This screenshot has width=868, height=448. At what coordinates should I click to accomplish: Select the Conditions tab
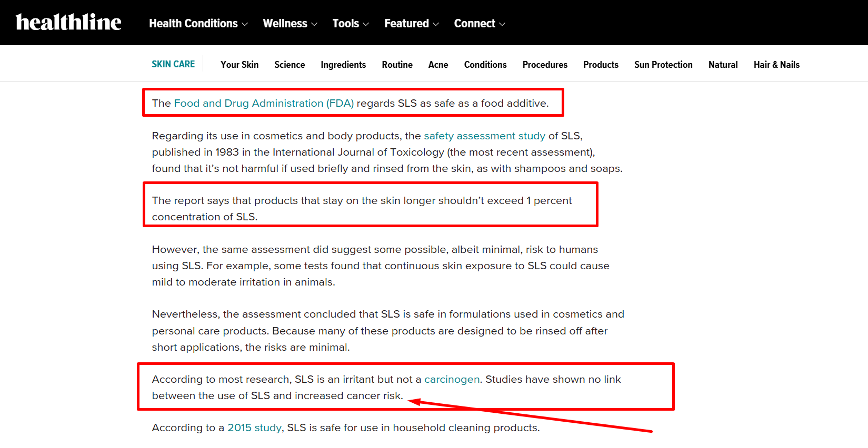pyautogui.click(x=485, y=65)
